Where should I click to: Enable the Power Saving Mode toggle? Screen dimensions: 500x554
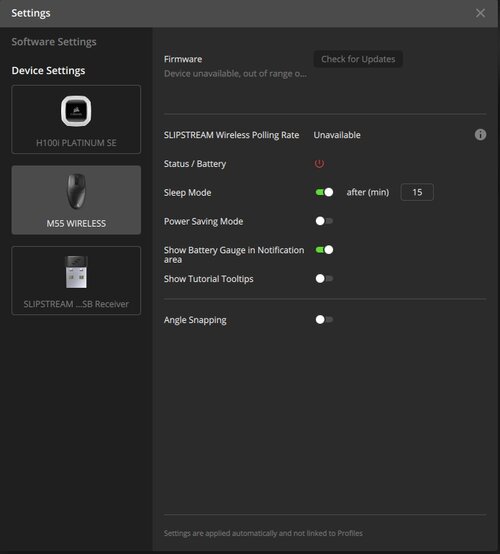[324, 221]
